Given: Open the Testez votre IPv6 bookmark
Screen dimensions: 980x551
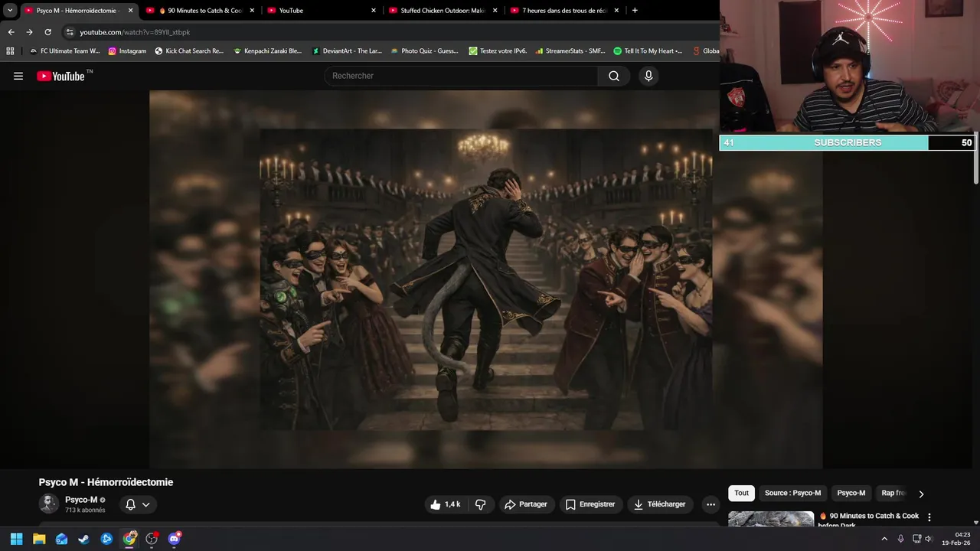Looking at the screenshot, I should coord(498,51).
